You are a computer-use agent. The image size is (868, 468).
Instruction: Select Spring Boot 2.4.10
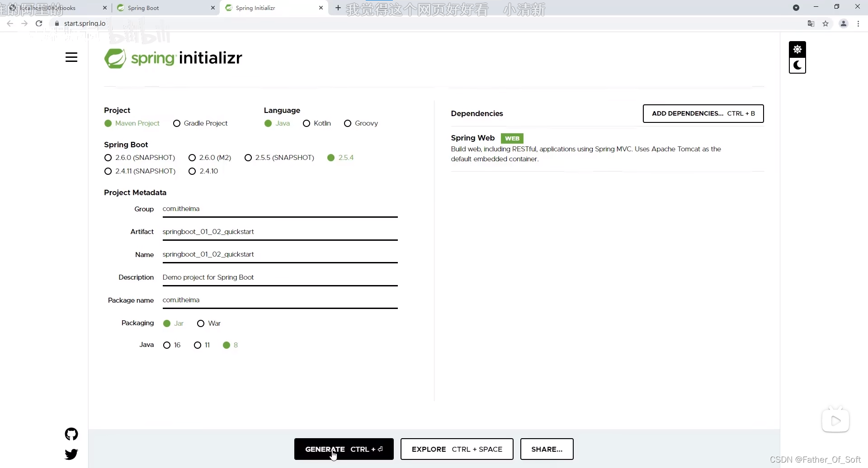[203, 171]
